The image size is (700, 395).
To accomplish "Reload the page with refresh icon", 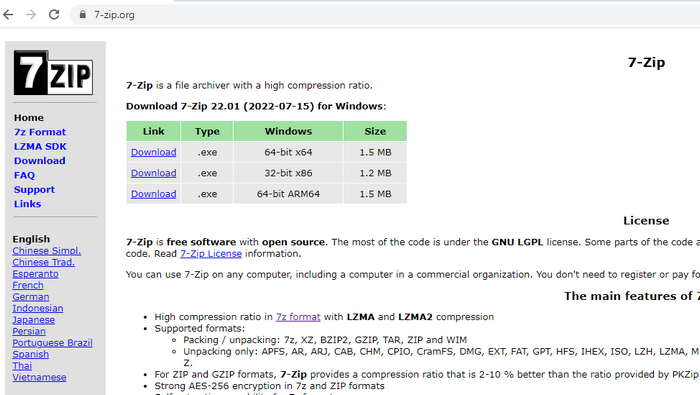I will point(54,15).
